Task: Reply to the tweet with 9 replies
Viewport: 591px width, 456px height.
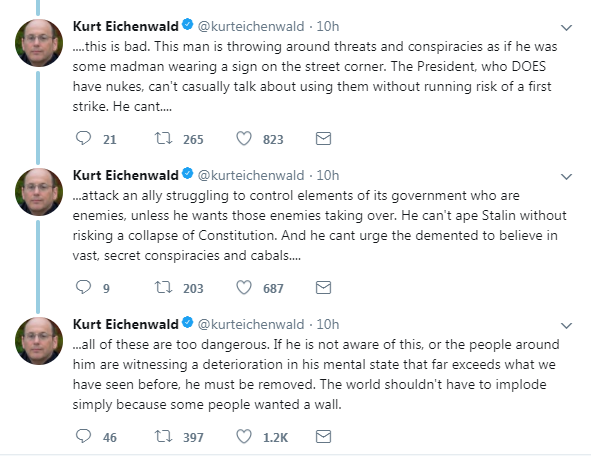Action: pyautogui.click(x=83, y=287)
